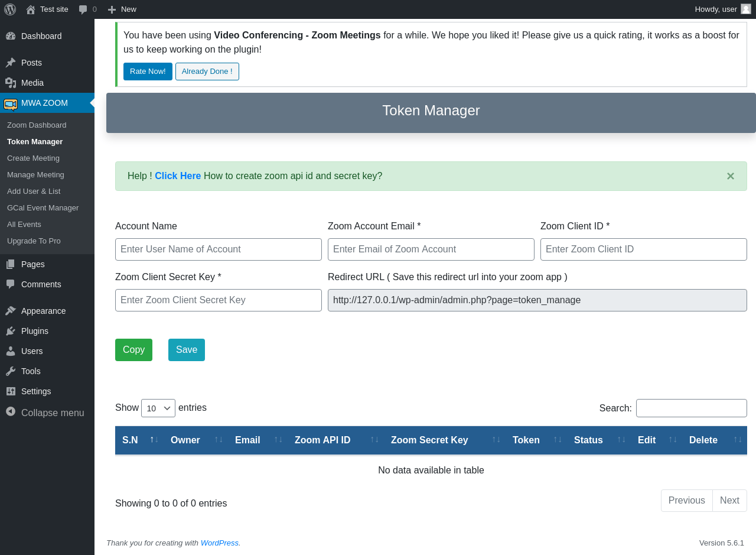Click the Already Done ! button
The height and width of the screenshot is (555, 756).
click(x=207, y=72)
